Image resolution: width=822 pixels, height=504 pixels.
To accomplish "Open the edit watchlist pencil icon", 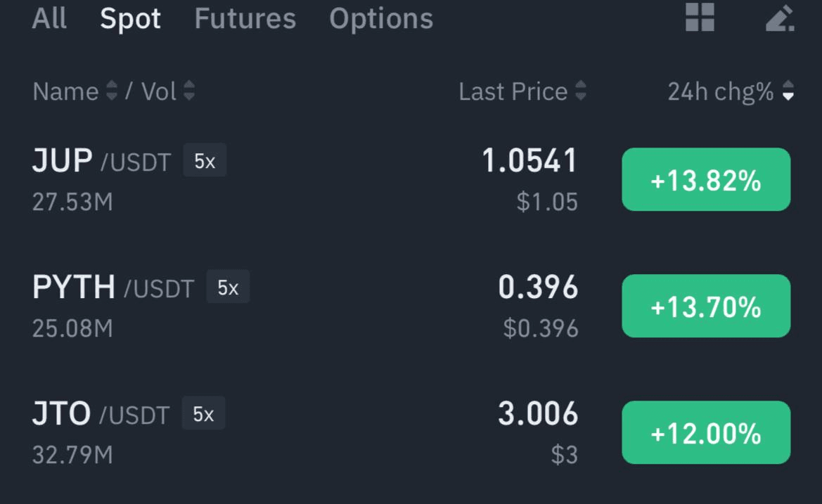I will pyautogui.click(x=780, y=18).
